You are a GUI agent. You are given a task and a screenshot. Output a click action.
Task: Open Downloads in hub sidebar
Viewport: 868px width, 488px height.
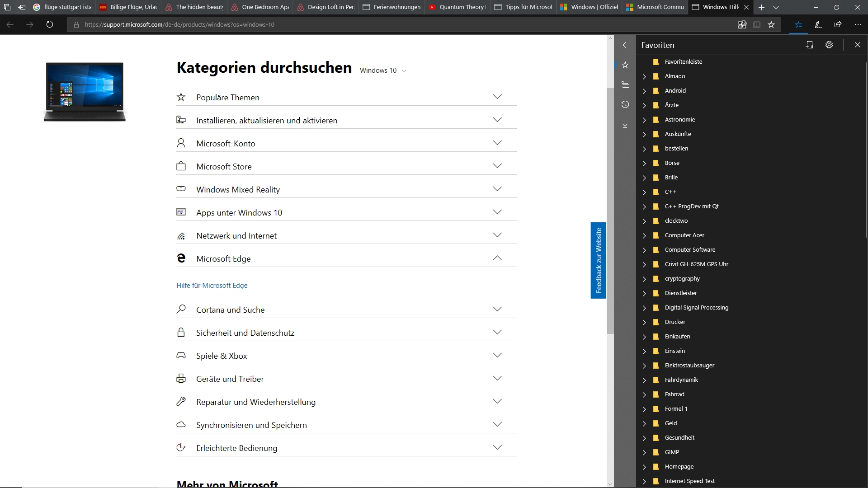point(625,124)
